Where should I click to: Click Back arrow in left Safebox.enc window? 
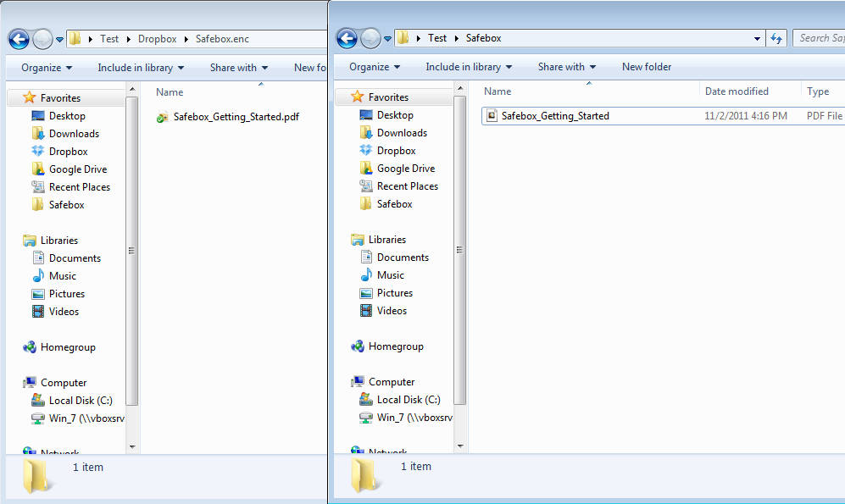coord(19,39)
